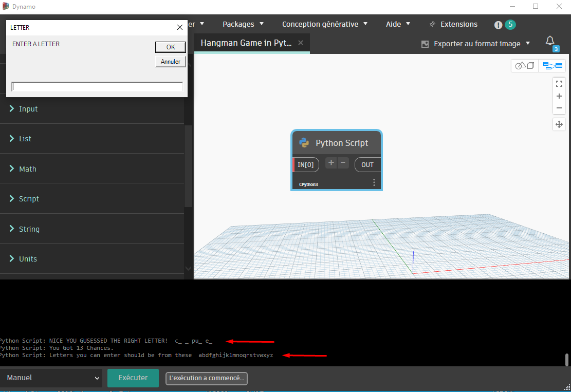Screen dimensions: 571x392
Task: Click the pin icon beside Extensions
Action: (x=432, y=24)
